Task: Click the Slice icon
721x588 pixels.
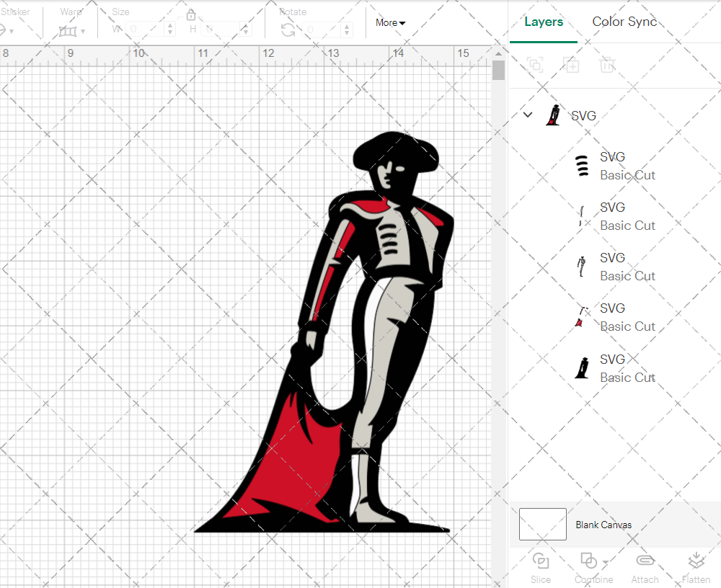Action: pos(541,567)
